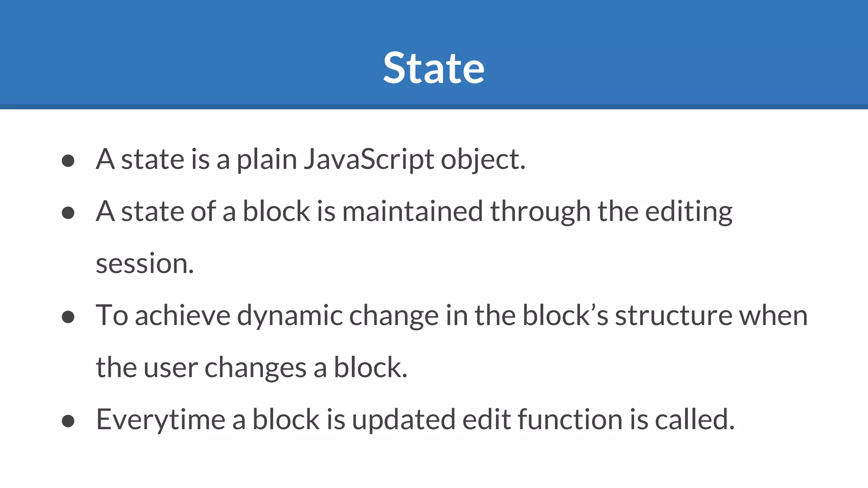The image size is (868, 488).
Task: Click the third bullet point marker
Action: tap(68, 317)
